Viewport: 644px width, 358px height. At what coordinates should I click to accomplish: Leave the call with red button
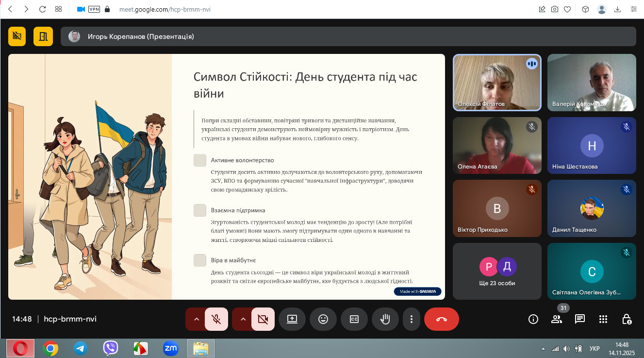[441, 319]
